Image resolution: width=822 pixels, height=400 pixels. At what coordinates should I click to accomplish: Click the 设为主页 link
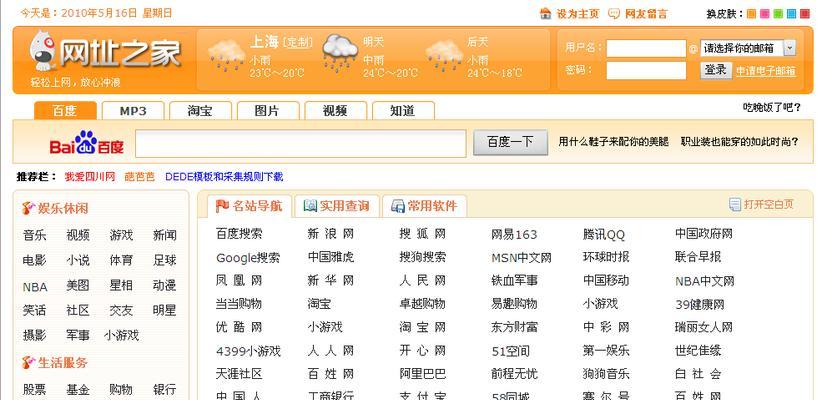(577, 14)
